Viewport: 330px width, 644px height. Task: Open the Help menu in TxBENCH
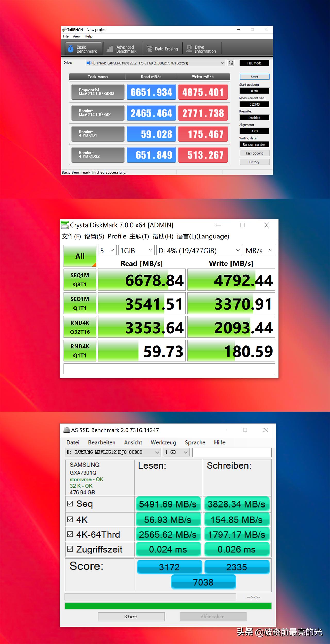(88, 36)
